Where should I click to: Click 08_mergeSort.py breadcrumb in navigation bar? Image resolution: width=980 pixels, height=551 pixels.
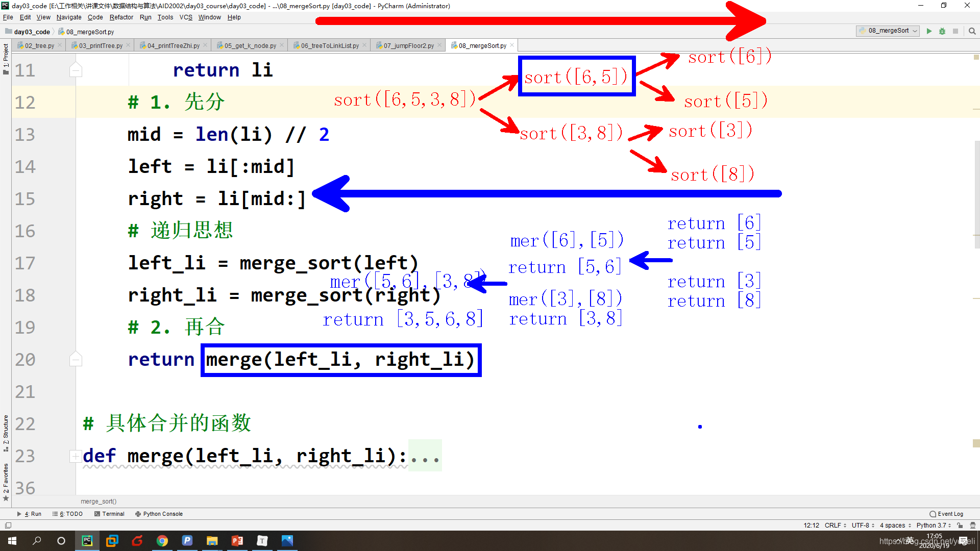point(86,32)
